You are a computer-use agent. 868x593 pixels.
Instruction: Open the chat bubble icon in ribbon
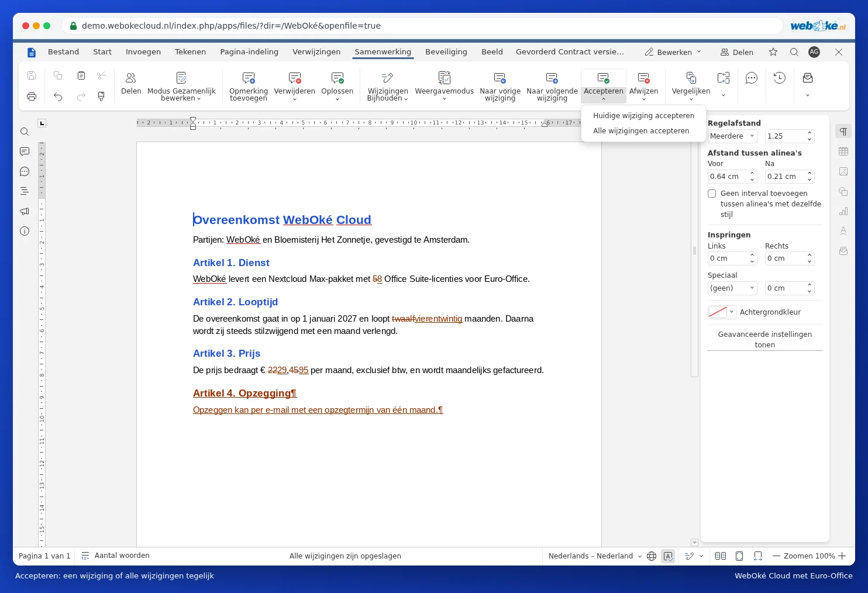tap(752, 78)
